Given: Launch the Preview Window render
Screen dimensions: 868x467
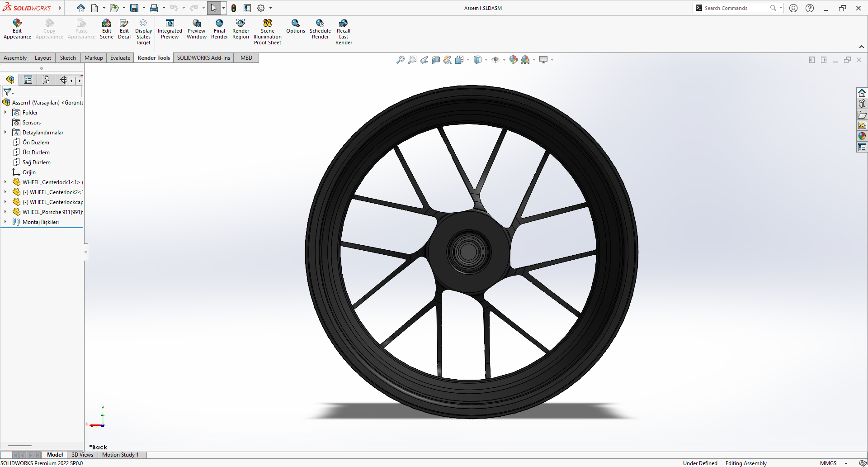Looking at the screenshot, I should tap(197, 29).
